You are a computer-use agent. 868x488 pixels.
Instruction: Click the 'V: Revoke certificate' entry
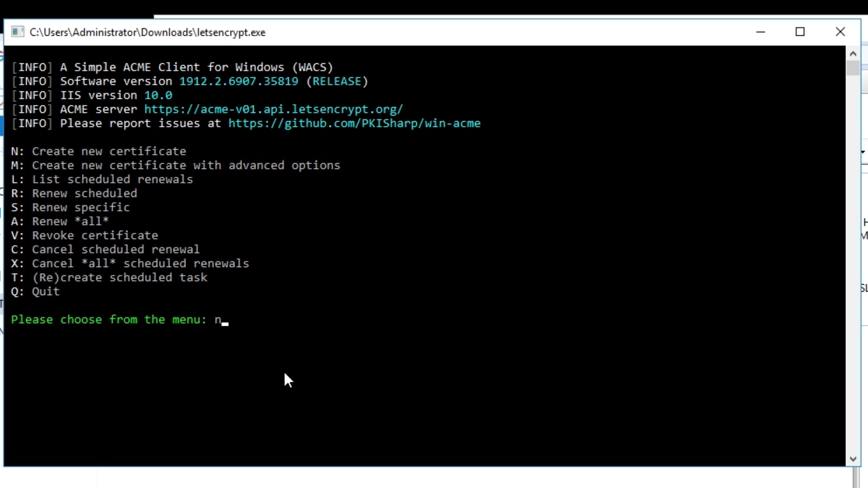85,235
